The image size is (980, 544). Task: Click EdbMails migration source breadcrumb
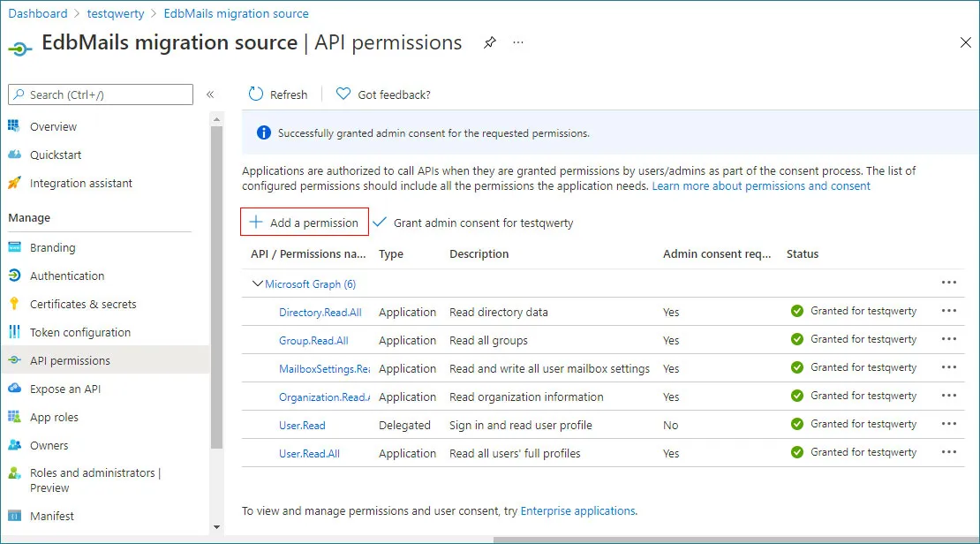236,13
